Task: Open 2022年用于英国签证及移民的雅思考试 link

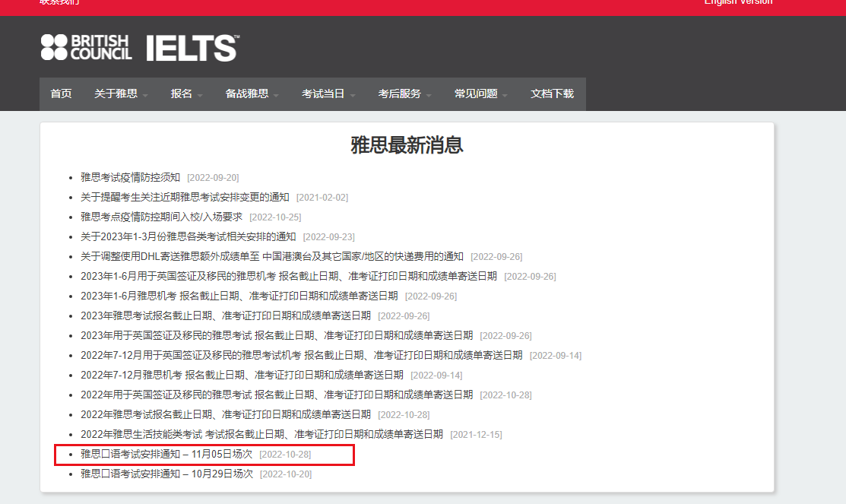Action: tap(277, 395)
